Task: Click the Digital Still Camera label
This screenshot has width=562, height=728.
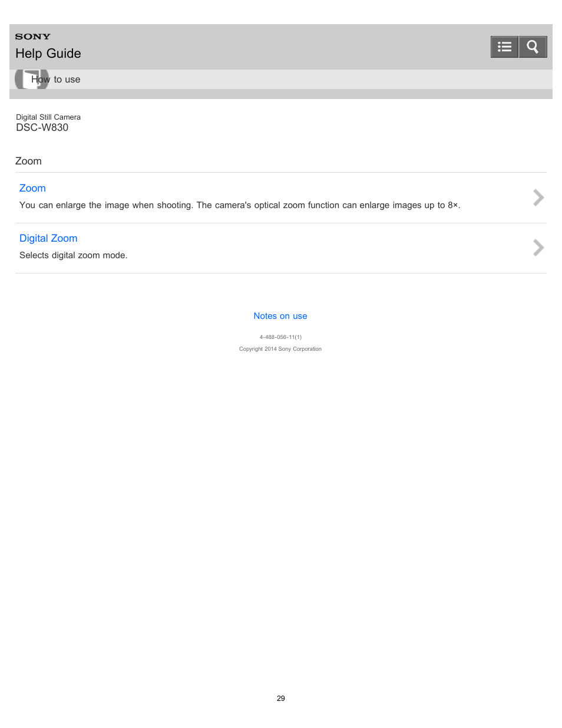Action: tap(48, 117)
